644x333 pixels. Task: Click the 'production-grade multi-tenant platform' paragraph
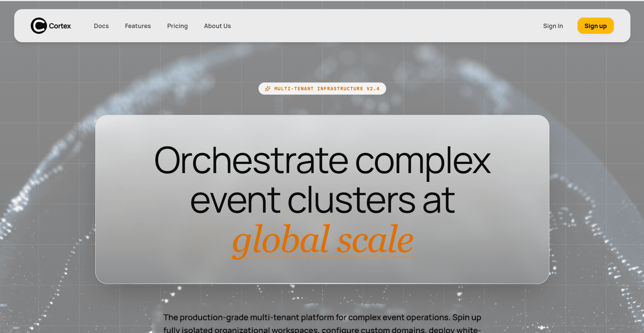tap(322, 324)
